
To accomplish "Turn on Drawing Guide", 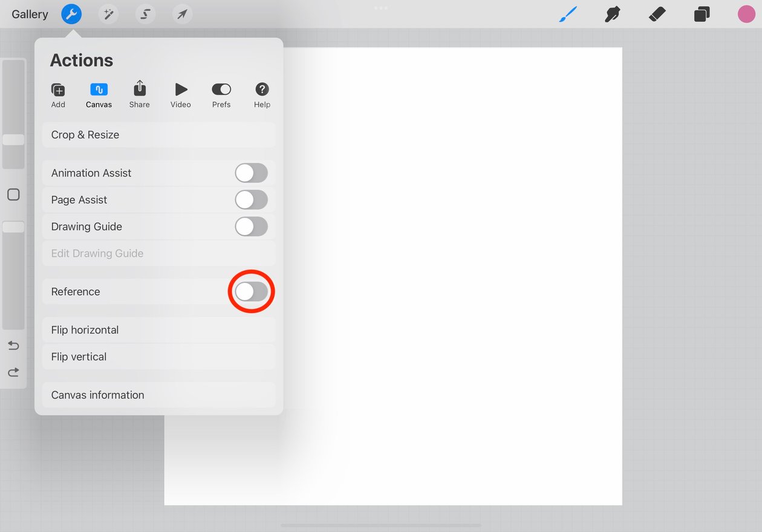I will 252,227.
